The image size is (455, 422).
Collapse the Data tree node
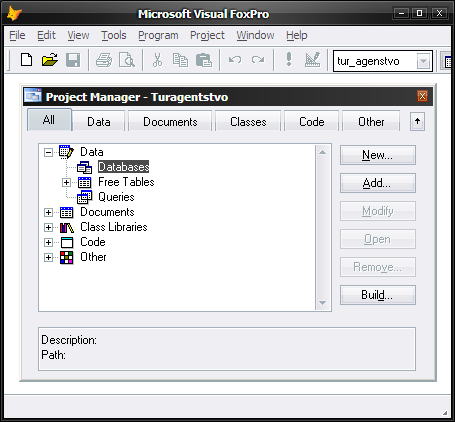click(x=48, y=153)
